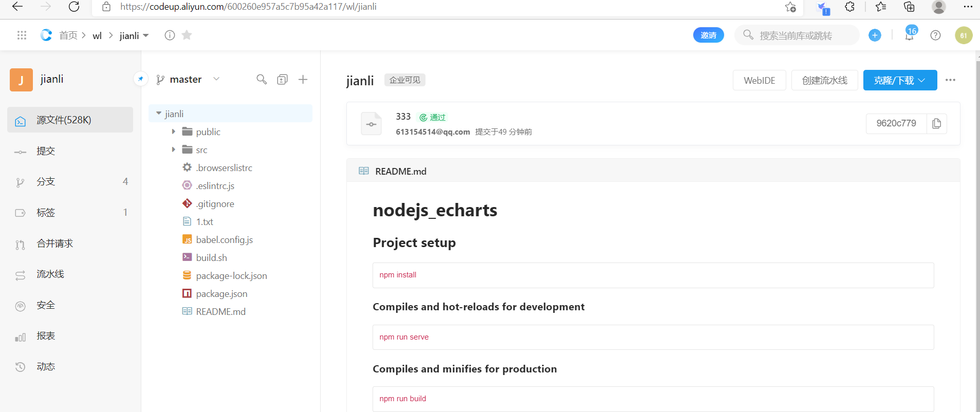
Task: Toggle the sidebar pin button
Action: coord(140,79)
